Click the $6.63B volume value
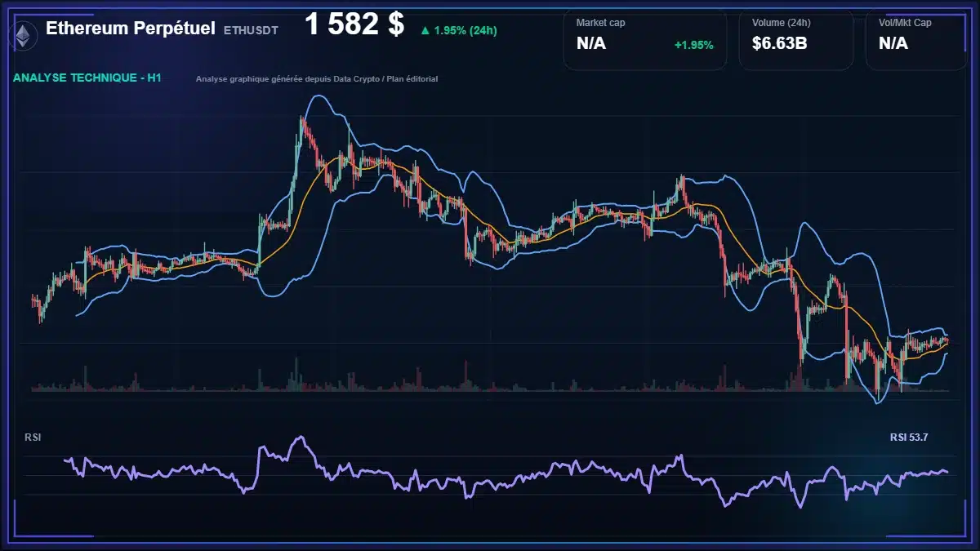 click(x=779, y=43)
